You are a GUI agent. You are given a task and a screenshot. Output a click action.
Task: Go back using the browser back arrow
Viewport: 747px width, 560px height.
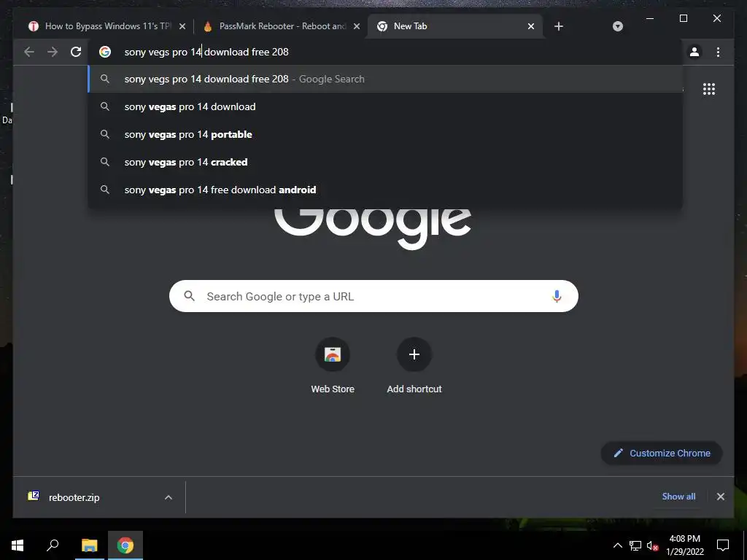pos(29,52)
